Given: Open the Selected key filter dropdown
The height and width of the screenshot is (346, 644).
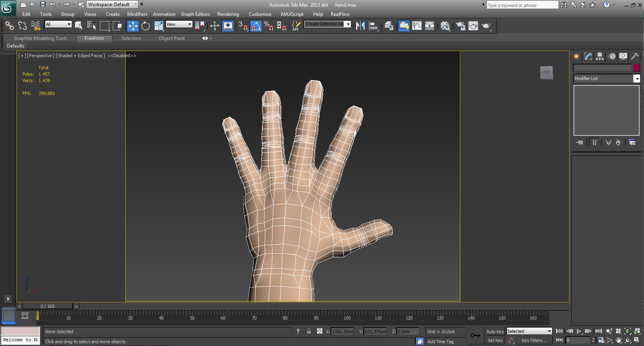Looking at the screenshot, I should [x=529, y=331].
